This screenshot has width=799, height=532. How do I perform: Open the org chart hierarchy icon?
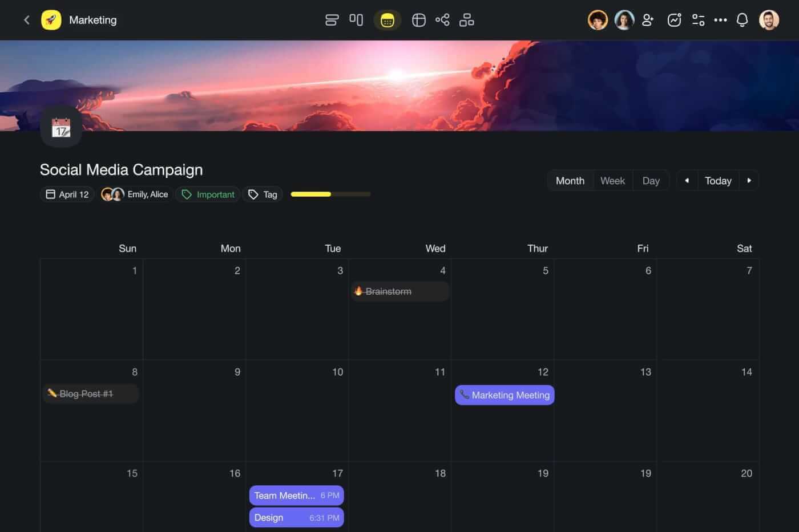click(466, 20)
